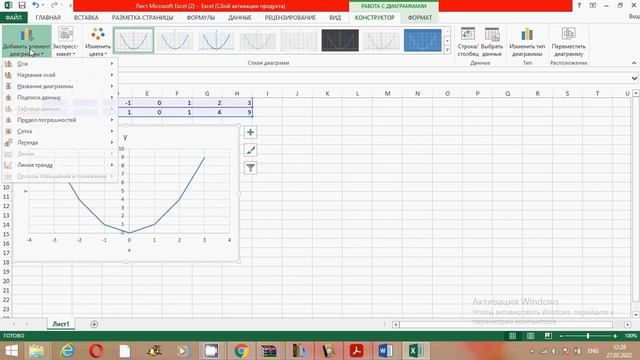This screenshot has height=360, width=640.
Task: Switch to the ГЛАВНАЯ tab
Action: pyautogui.click(x=48, y=18)
